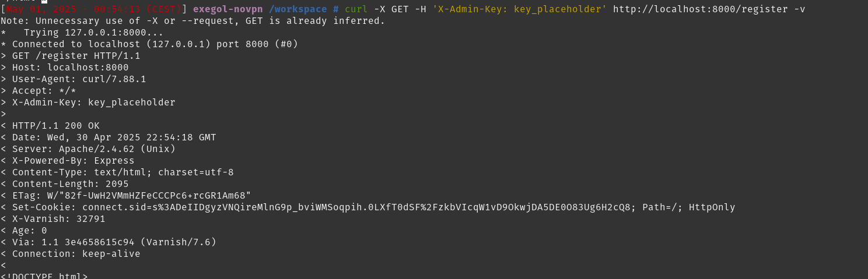Click the /workspace path in the prompt

297,9
